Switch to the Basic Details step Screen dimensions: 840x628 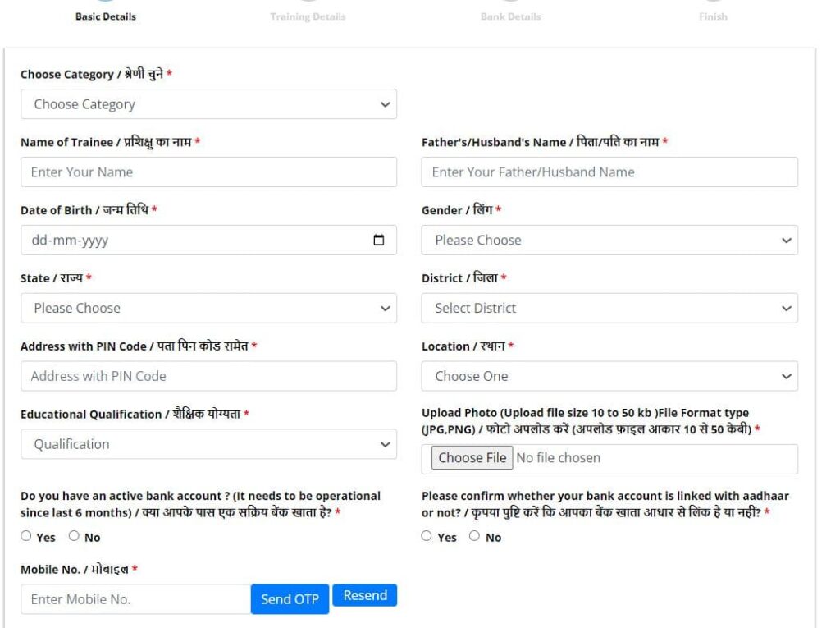(x=105, y=16)
